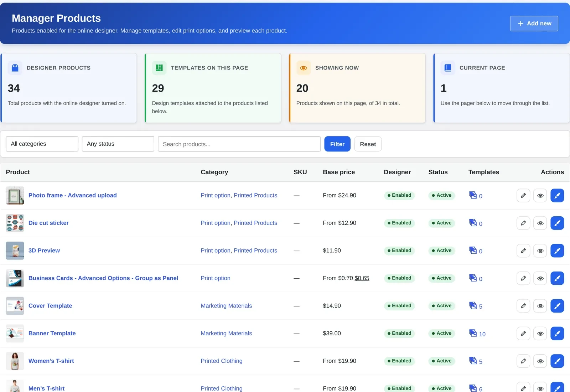Image resolution: width=570 pixels, height=392 pixels.
Task: Click Print option category in Business Cards row
Action: [216, 278]
